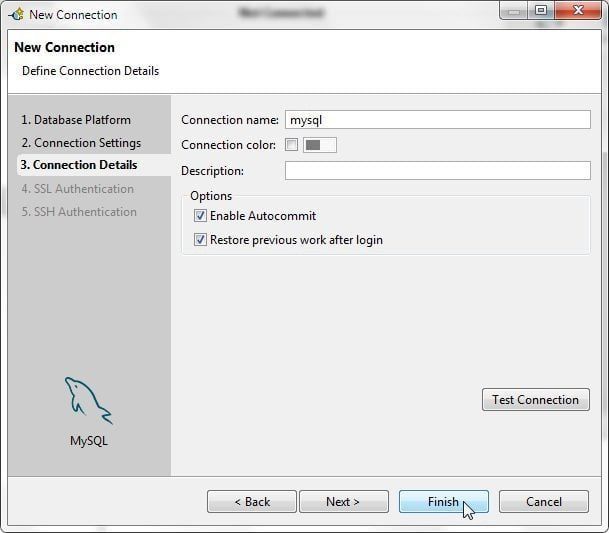Focus the Connection name field
The height and width of the screenshot is (533, 609).
(x=438, y=120)
